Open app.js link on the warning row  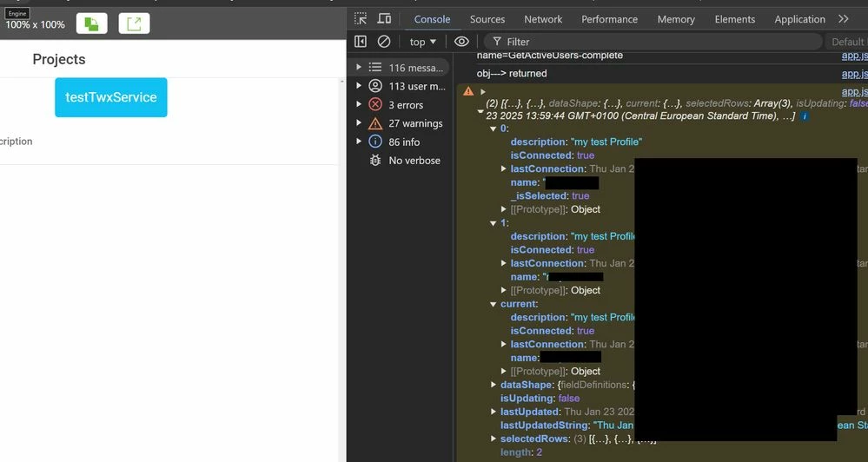click(x=854, y=91)
